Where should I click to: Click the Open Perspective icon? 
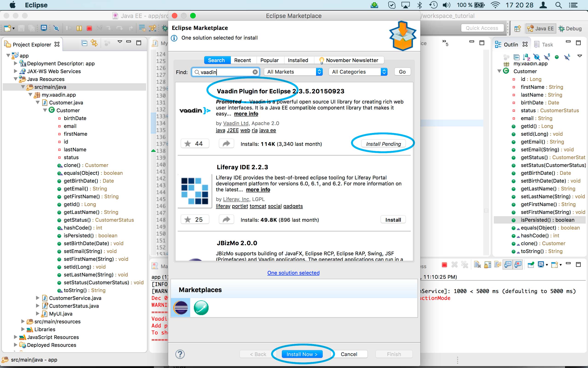click(x=517, y=29)
